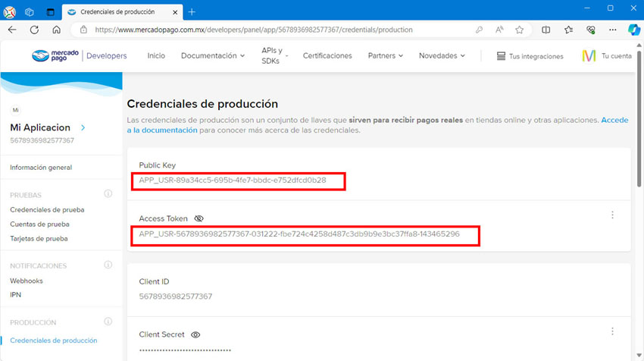The image size is (644, 361).
Task: Open browser essentials heart icon
Action: tap(591, 30)
